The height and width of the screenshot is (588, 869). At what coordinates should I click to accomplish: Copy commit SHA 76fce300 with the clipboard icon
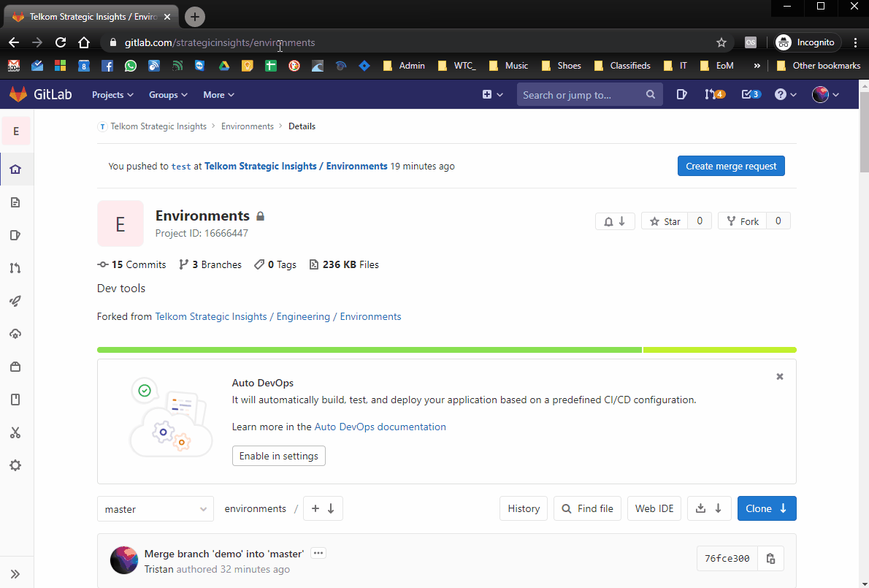(x=770, y=558)
